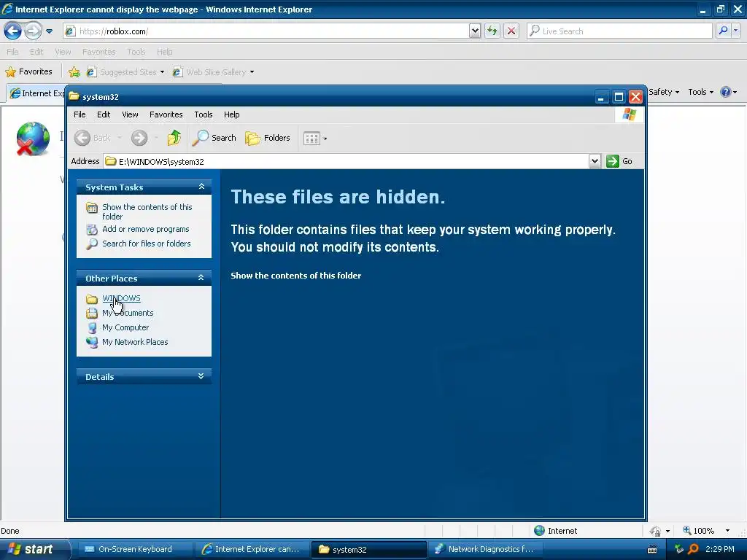The width and height of the screenshot is (747, 560).
Task: Click the Live Search magnifier button
Action: coord(723,31)
